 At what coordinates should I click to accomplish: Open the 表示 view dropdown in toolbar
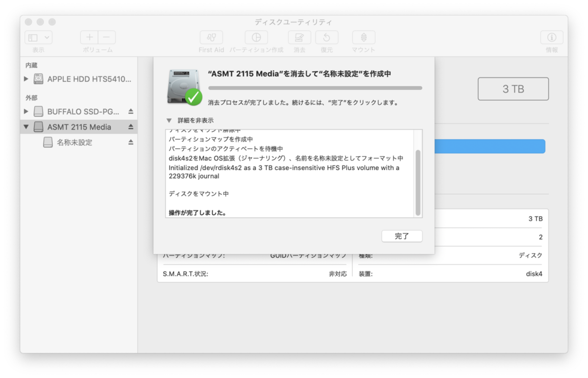click(39, 38)
